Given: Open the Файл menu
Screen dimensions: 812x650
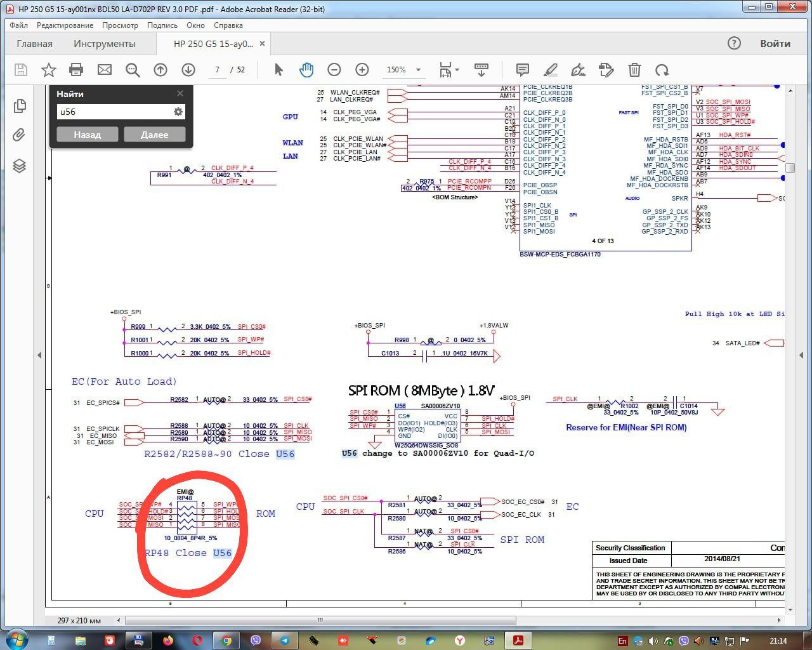Looking at the screenshot, I should pos(19,25).
